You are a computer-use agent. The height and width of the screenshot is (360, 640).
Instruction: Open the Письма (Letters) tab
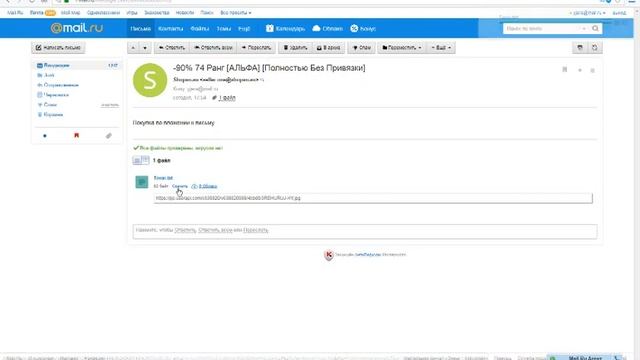point(140,29)
